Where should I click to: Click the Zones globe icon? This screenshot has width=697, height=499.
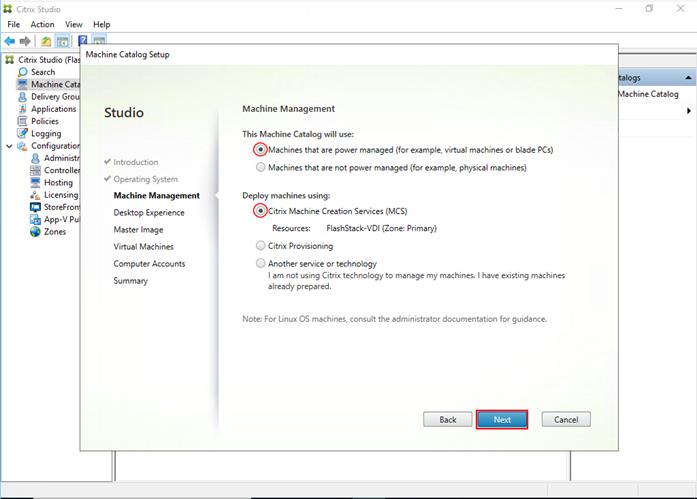point(35,232)
